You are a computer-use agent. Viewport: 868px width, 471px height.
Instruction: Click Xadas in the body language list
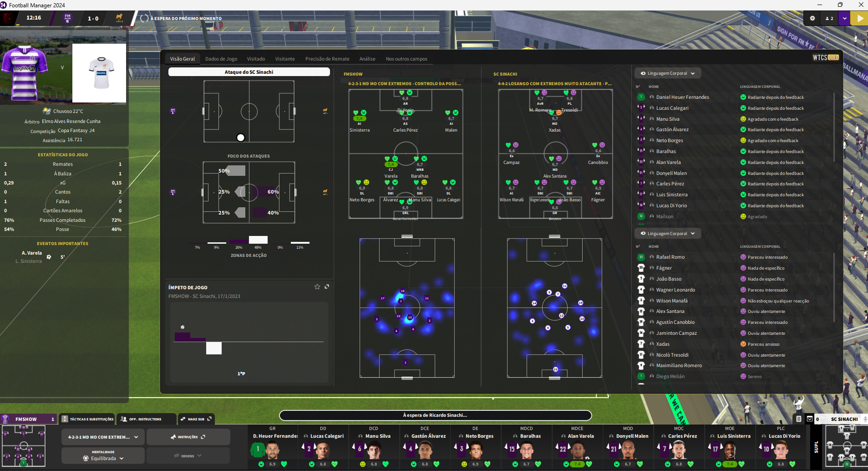coord(663,344)
